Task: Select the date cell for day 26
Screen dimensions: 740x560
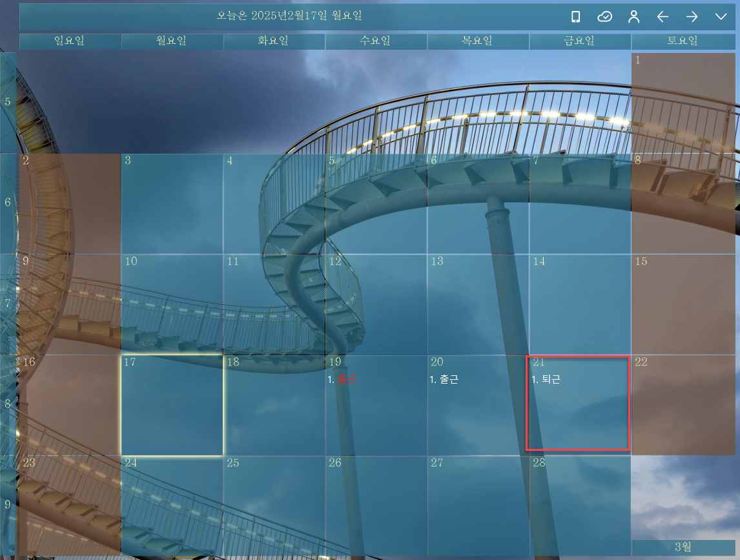Action: tap(376, 505)
